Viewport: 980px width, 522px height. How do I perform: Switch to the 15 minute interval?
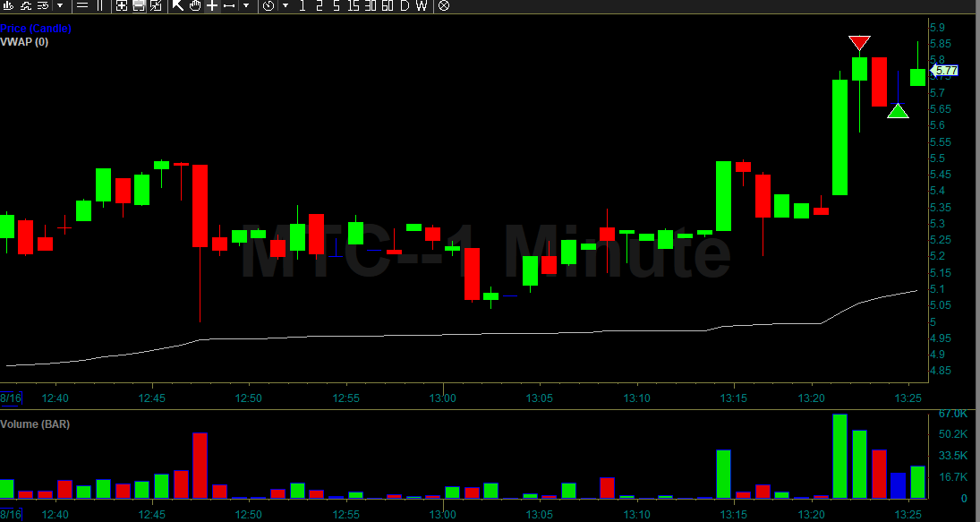(354, 5)
